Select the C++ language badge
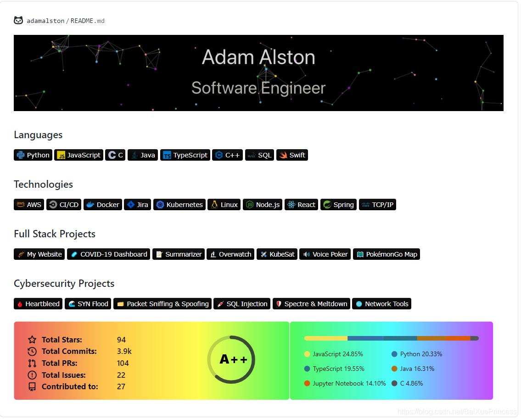521x420 pixels. pyautogui.click(x=227, y=155)
